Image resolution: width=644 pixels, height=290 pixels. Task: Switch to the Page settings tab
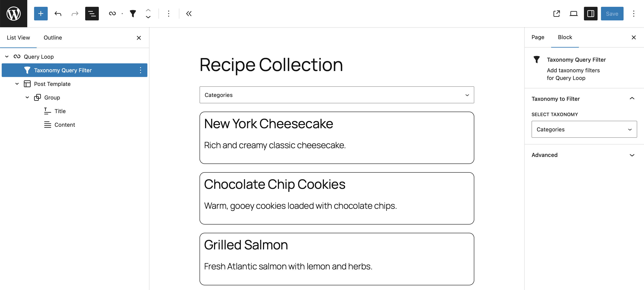coord(538,37)
